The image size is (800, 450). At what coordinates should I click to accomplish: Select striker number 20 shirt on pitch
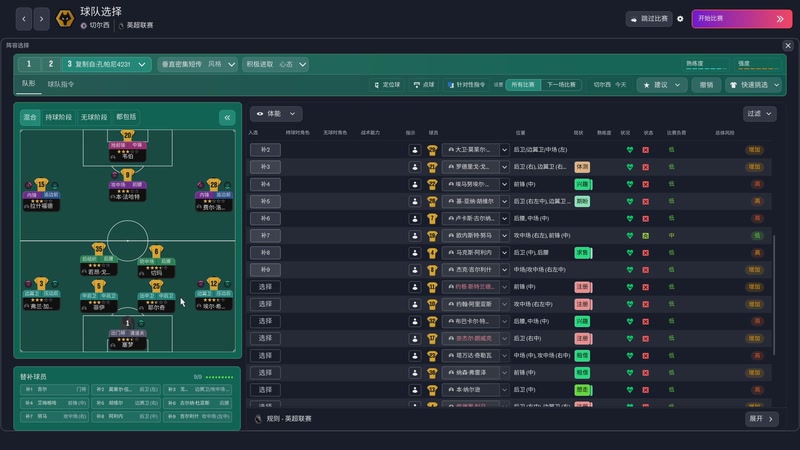click(x=128, y=135)
